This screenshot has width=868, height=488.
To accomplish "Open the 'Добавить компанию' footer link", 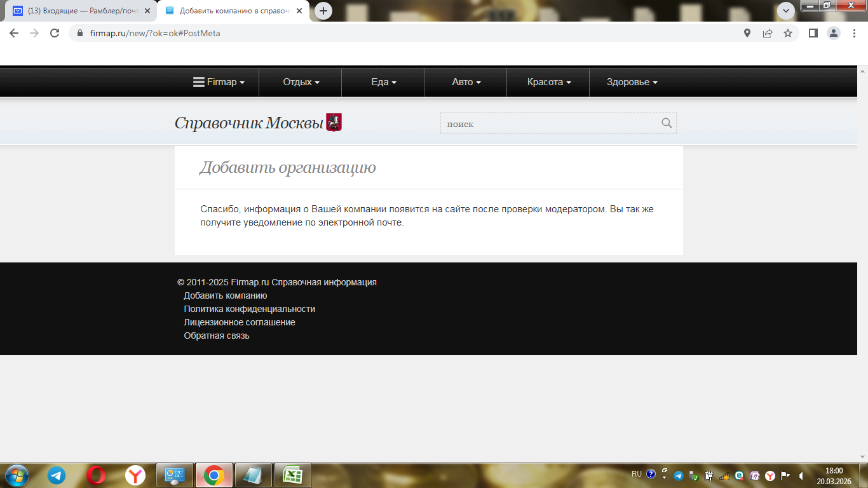I will coord(226,295).
